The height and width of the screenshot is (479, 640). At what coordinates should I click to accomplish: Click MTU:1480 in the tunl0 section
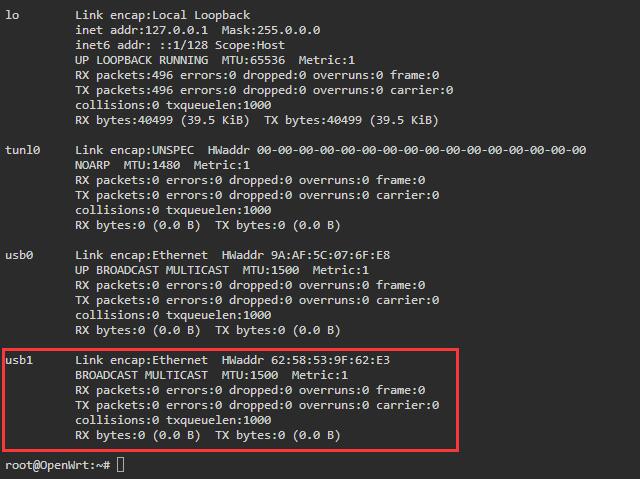click(151, 165)
